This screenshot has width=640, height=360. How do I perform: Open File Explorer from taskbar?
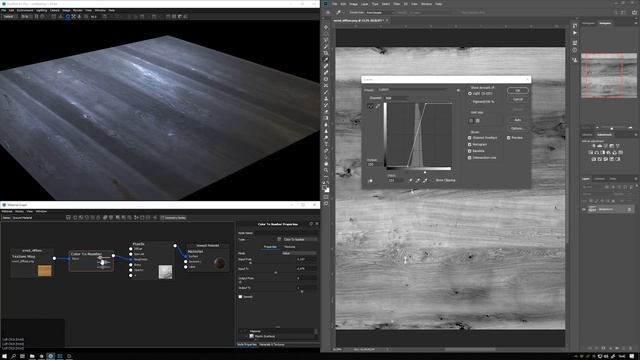point(32,356)
